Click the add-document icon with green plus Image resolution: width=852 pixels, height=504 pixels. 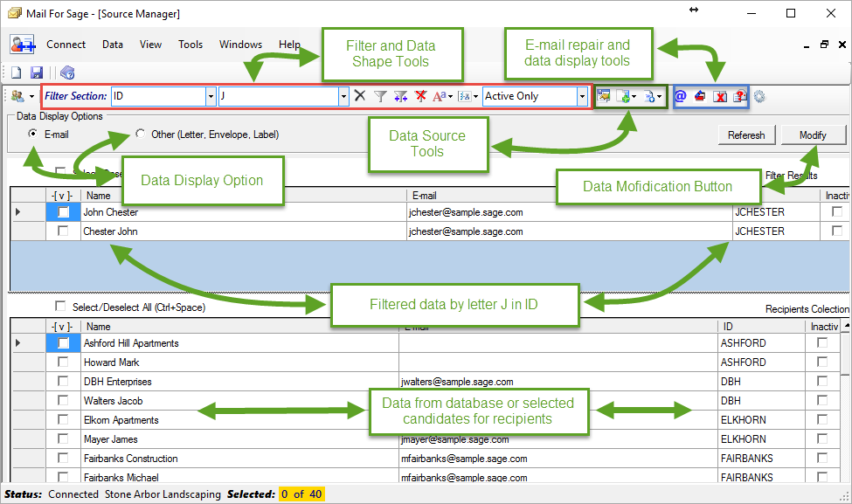click(x=623, y=97)
